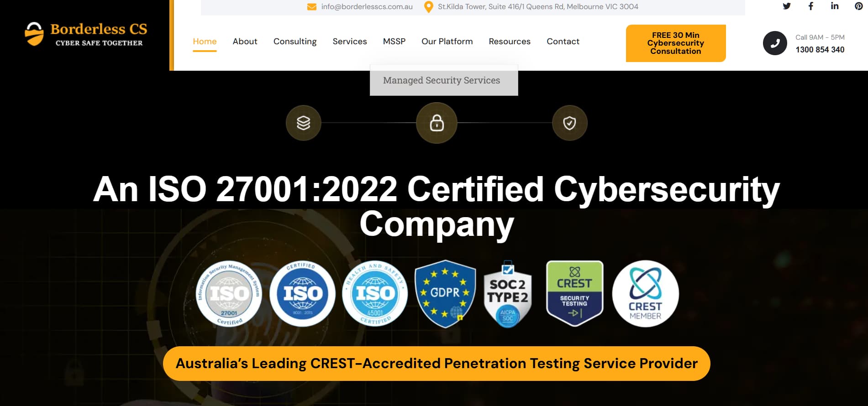Click the GDPR shield badge
Image resolution: width=868 pixels, height=406 pixels.
(445, 294)
